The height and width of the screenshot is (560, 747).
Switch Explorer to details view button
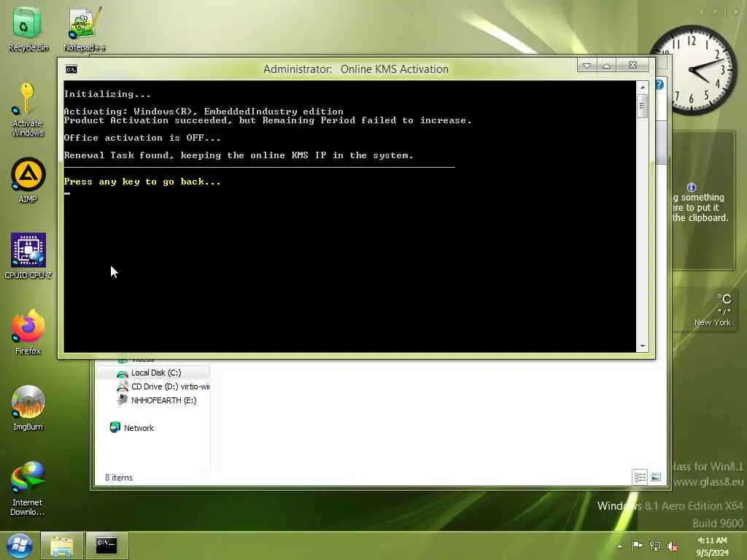click(640, 477)
